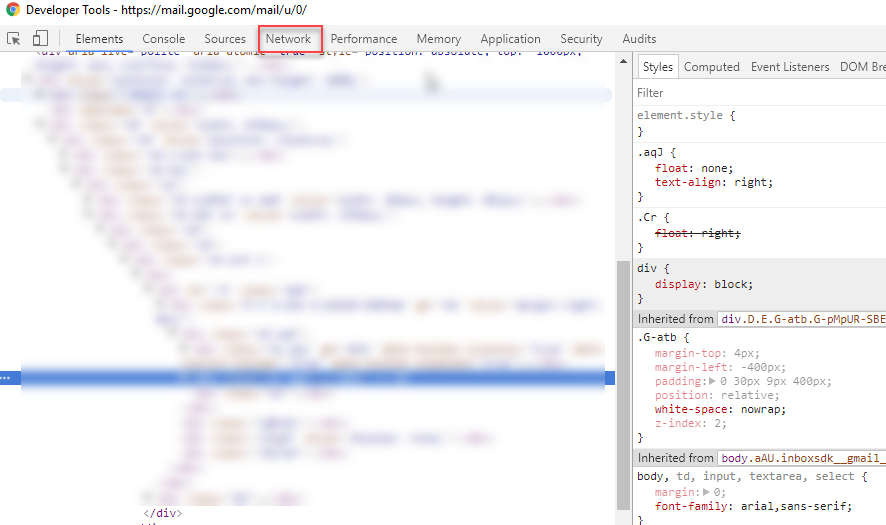Open the Application tab
This screenshot has width=886, height=525.
[510, 39]
